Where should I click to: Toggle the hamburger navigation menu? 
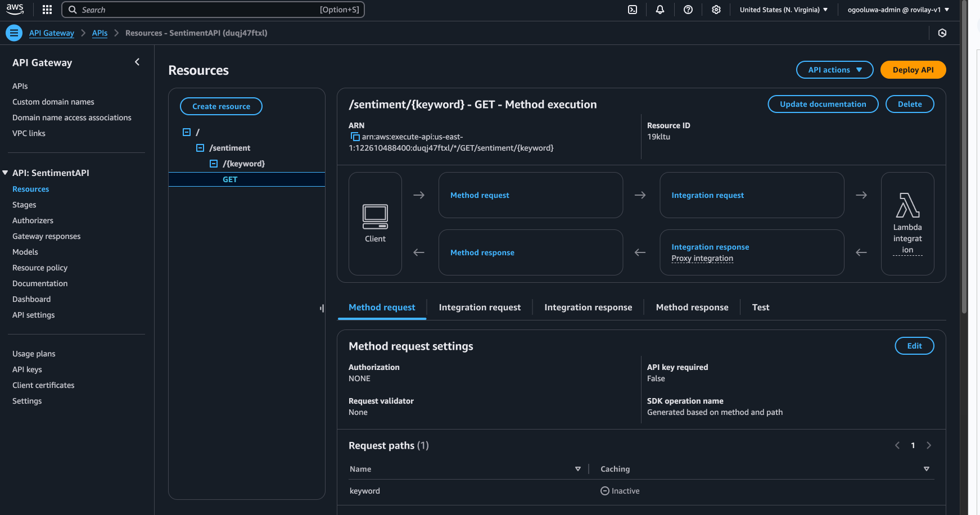14,33
